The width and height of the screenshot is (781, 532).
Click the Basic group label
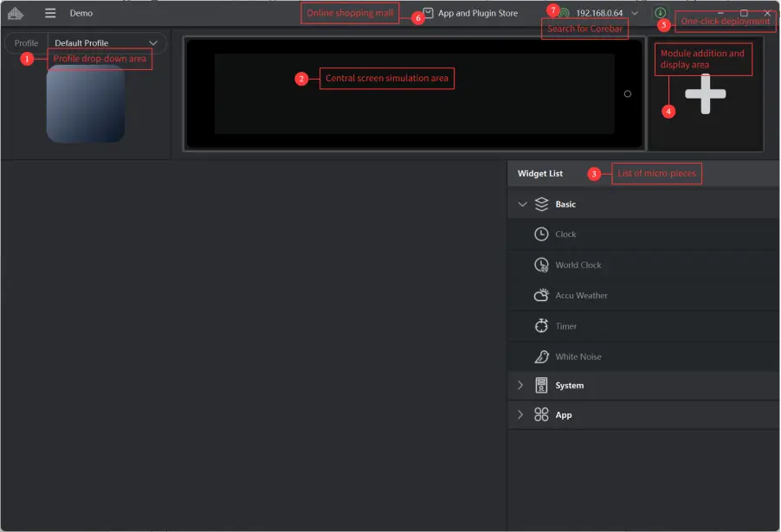(565, 204)
